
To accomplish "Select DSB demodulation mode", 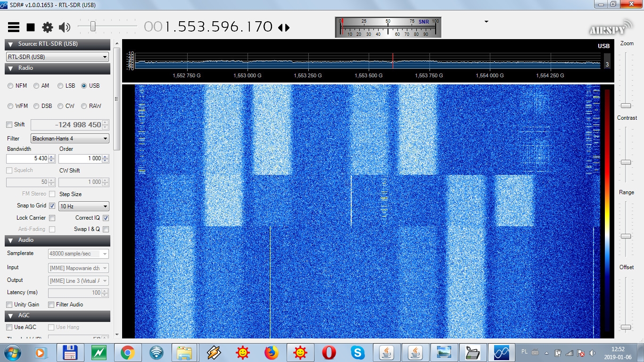I will pyautogui.click(x=36, y=106).
